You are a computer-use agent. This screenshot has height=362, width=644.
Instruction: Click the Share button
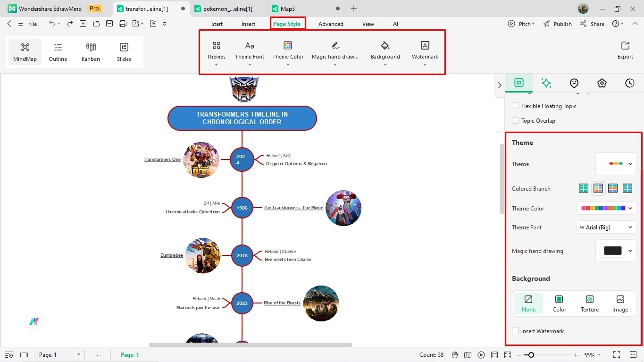[592, 24]
